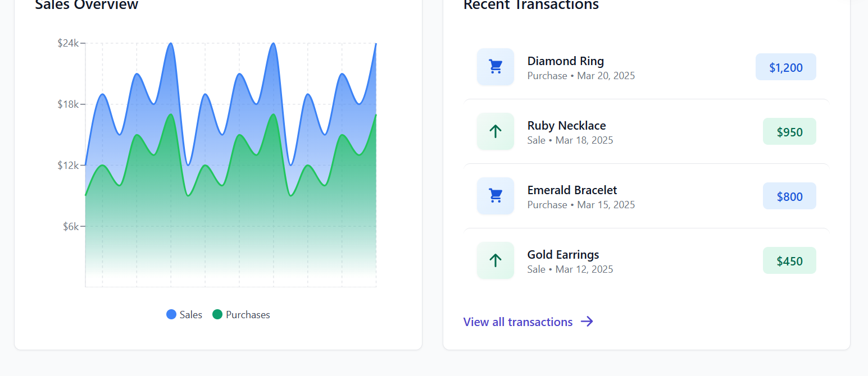Toggle the Purchases series in the legend
Viewport: 868px width, 376px height.
click(241, 314)
